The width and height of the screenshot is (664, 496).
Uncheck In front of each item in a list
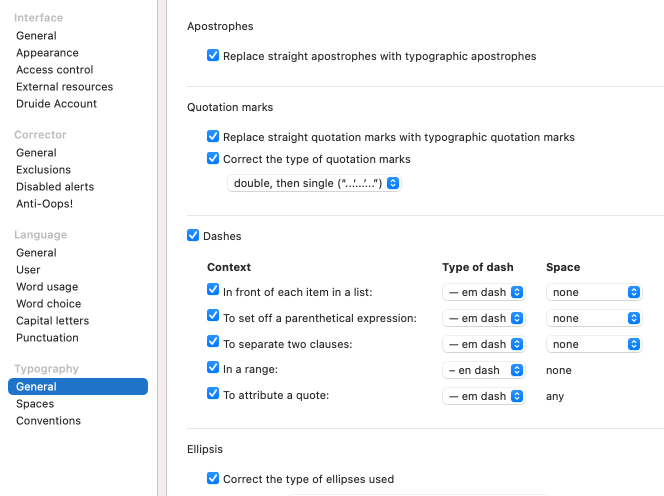[x=213, y=291]
